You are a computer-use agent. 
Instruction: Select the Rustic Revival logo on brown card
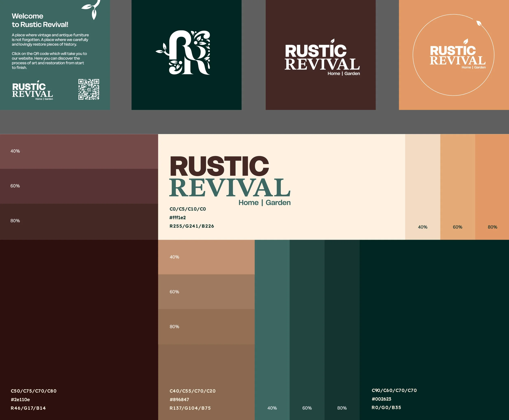[322, 57]
